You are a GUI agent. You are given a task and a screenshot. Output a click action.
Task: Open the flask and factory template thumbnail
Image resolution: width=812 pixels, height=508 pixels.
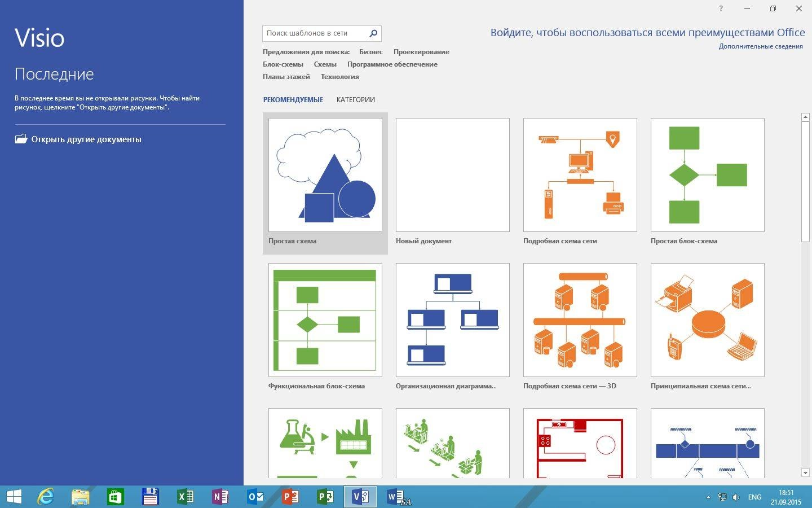tap(325, 443)
